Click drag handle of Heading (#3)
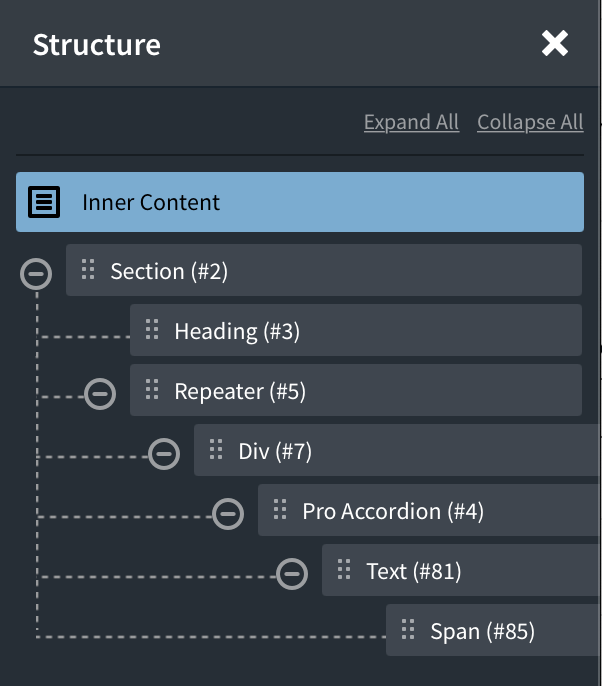Viewport: 602px width, 686px height. tap(152, 330)
